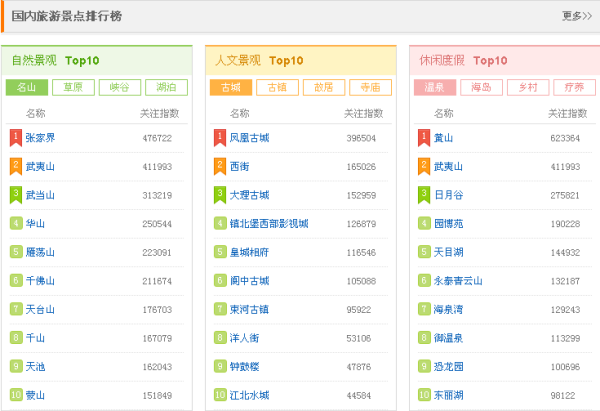Open the 华山 link
This screenshot has width=600, height=411.
click(35, 223)
